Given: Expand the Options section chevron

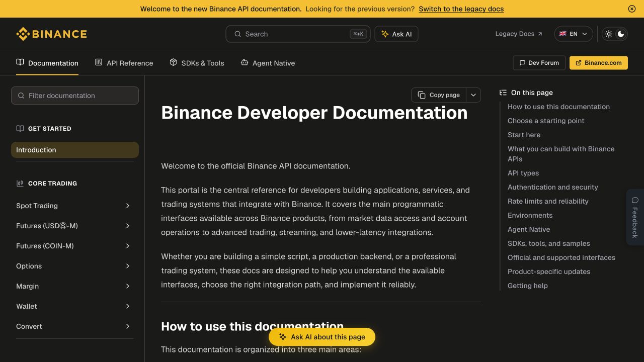Looking at the screenshot, I should tap(128, 266).
